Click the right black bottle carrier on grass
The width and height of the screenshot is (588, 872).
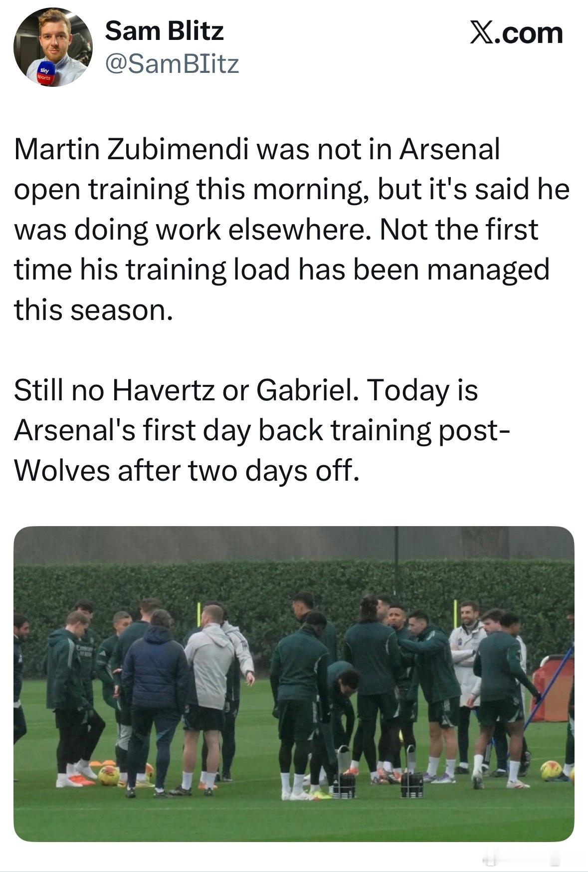(x=412, y=782)
